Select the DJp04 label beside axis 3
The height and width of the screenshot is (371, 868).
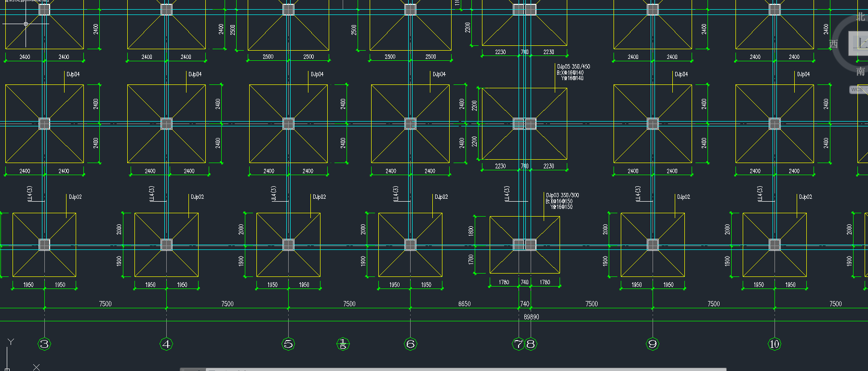(x=73, y=74)
